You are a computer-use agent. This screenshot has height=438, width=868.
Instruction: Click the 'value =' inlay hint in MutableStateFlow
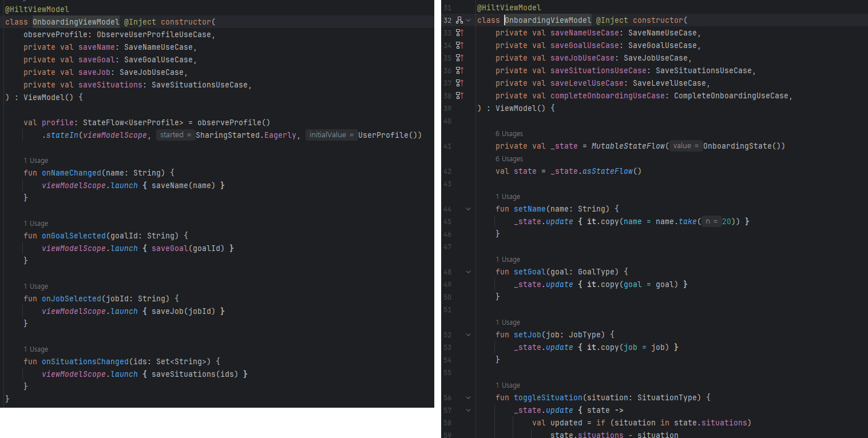[x=685, y=146]
